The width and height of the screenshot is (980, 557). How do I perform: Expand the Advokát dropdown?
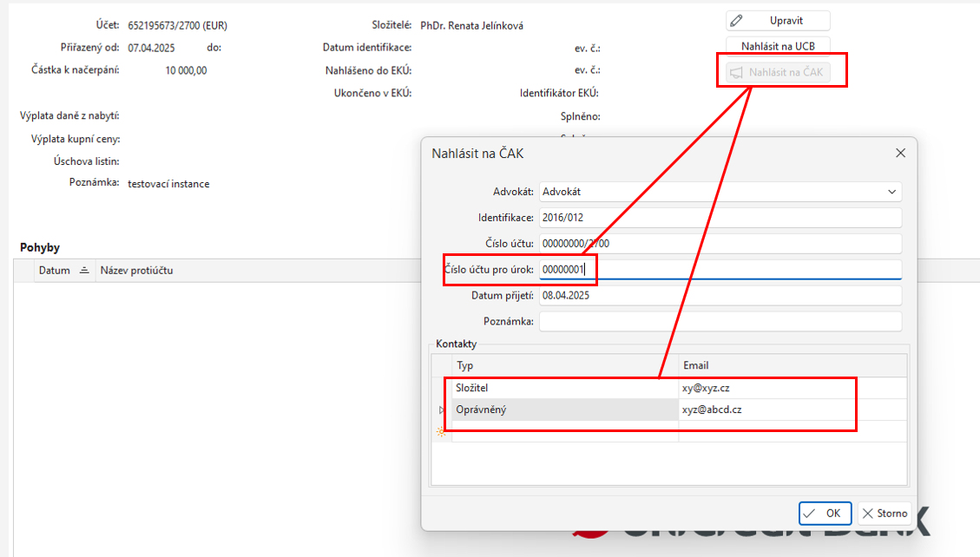point(891,192)
